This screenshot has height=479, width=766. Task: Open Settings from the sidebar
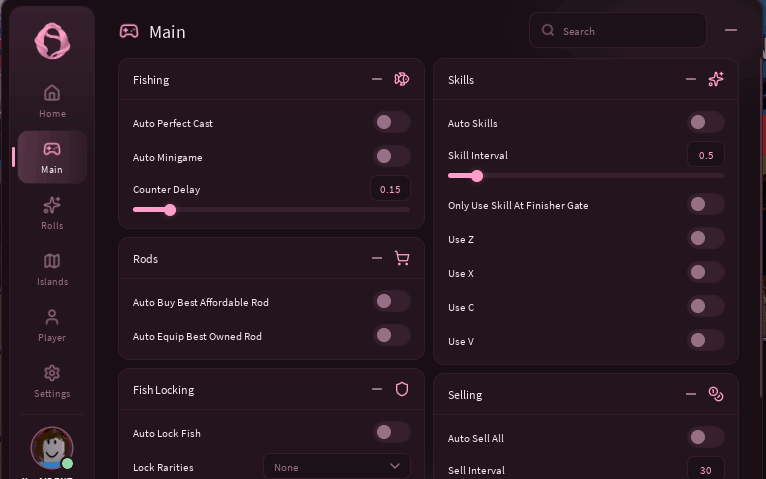(52, 381)
